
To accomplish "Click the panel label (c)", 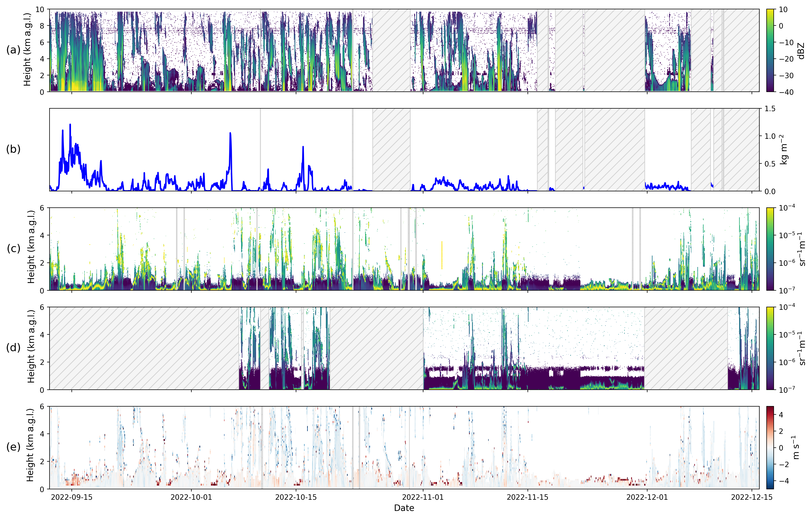I will coord(13,249).
